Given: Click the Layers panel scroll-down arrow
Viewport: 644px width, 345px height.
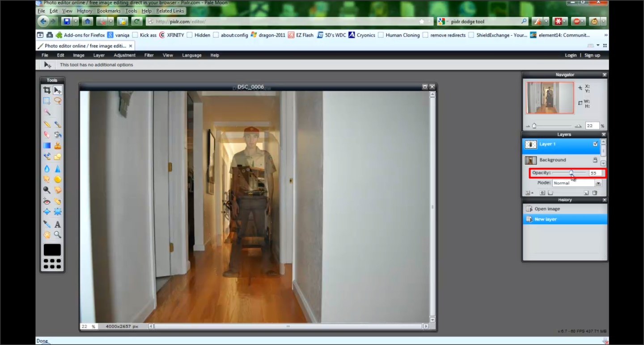Looking at the screenshot, I should [603, 164].
